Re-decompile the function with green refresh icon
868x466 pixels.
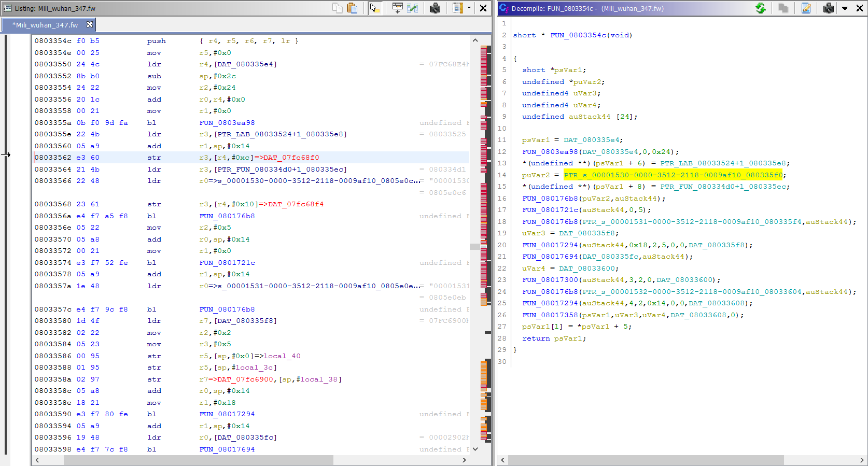[x=761, y=8]
